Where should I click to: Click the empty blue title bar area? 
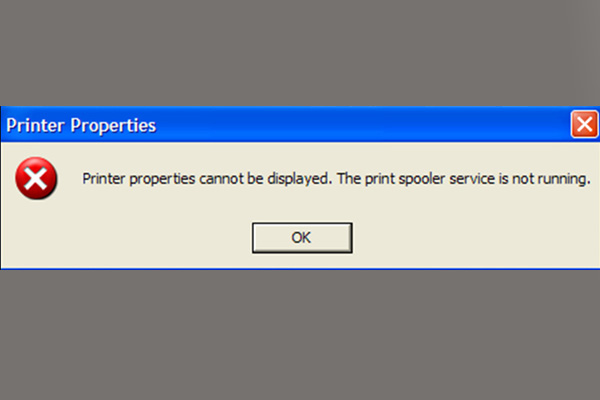coord(364,125)
